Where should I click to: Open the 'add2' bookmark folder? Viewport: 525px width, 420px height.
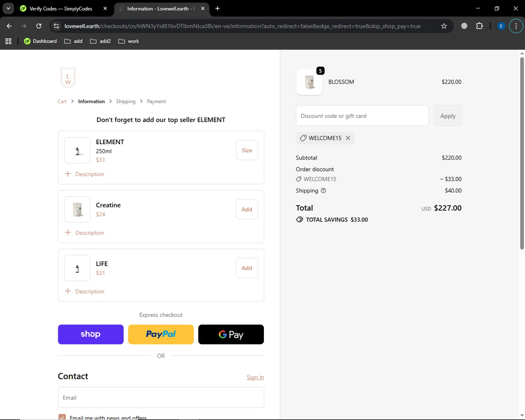100,41
